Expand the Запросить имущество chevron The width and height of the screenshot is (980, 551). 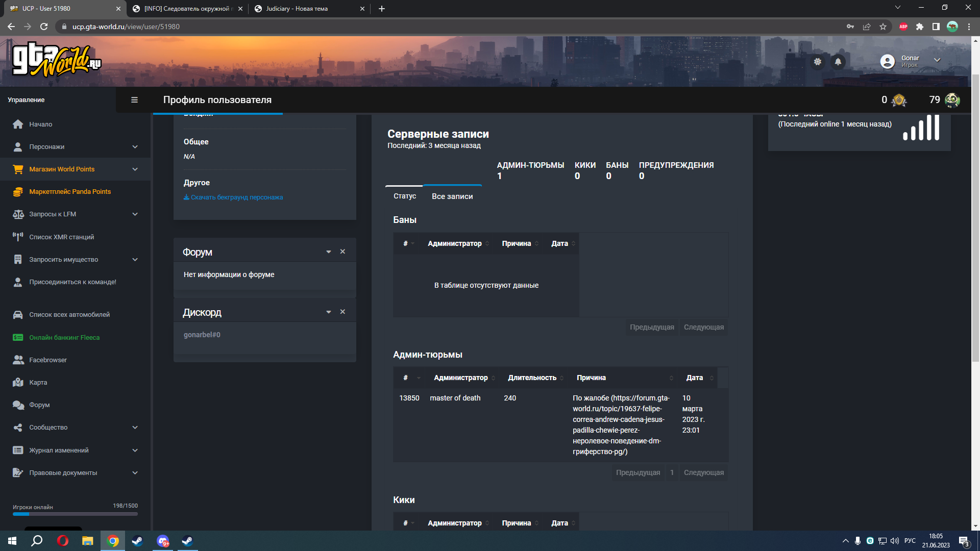tap(135, 260)
